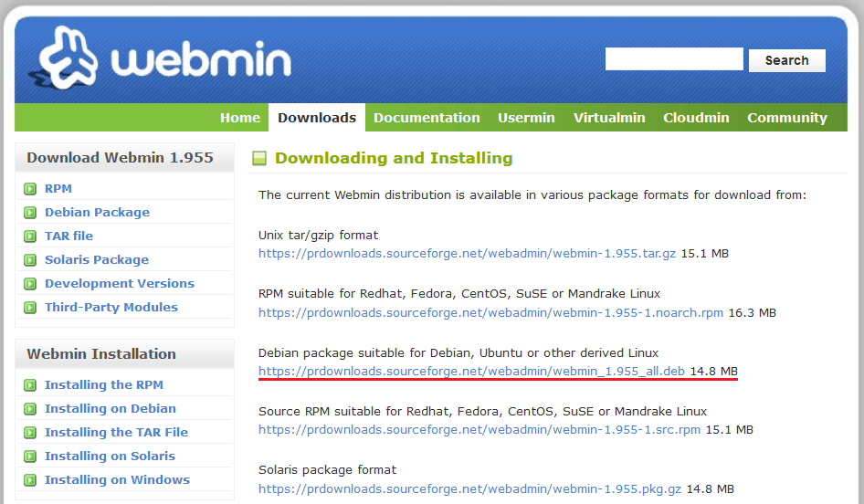Open the Virtualmin tab
This screenshot has height=504, width=864.
coord(609,117)
